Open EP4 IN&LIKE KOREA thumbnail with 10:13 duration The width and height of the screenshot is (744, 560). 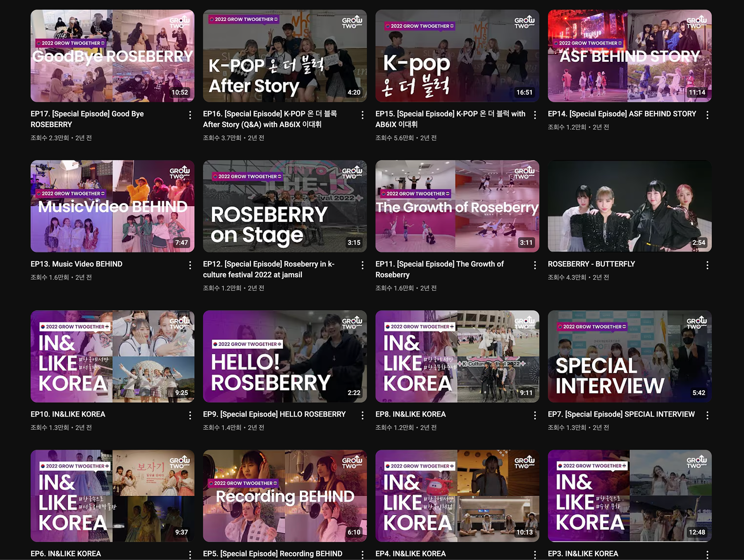(x=457, y=496)
